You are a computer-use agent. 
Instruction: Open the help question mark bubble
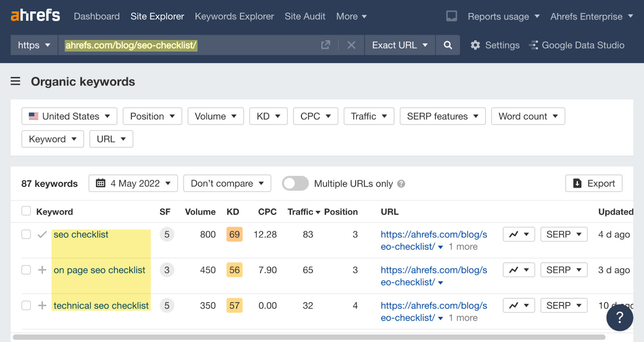point(619,317)
